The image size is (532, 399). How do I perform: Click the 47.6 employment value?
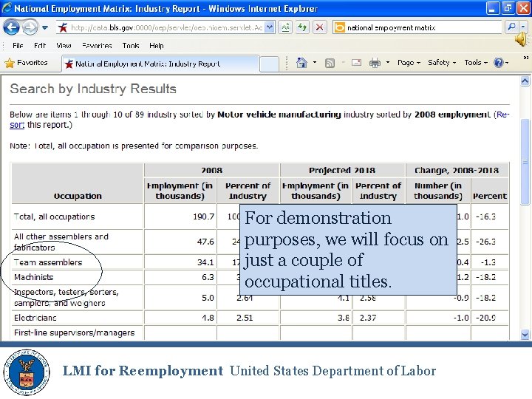(205, 242)
